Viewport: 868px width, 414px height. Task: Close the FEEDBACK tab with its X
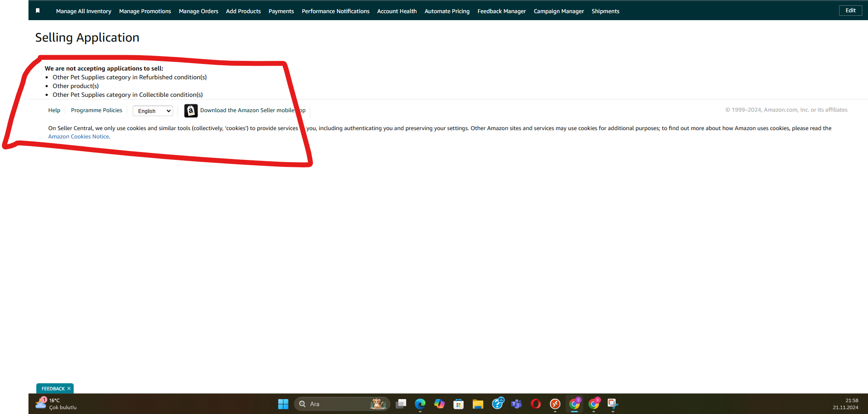(69, 389)
